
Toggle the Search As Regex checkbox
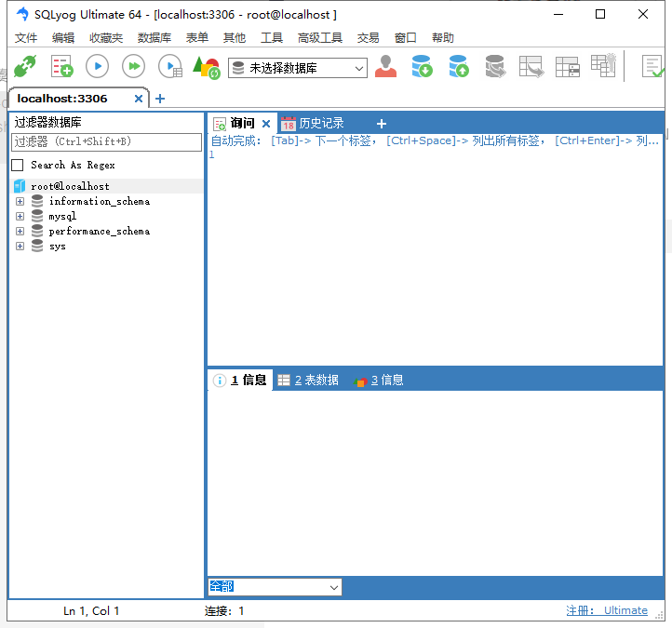17,165
